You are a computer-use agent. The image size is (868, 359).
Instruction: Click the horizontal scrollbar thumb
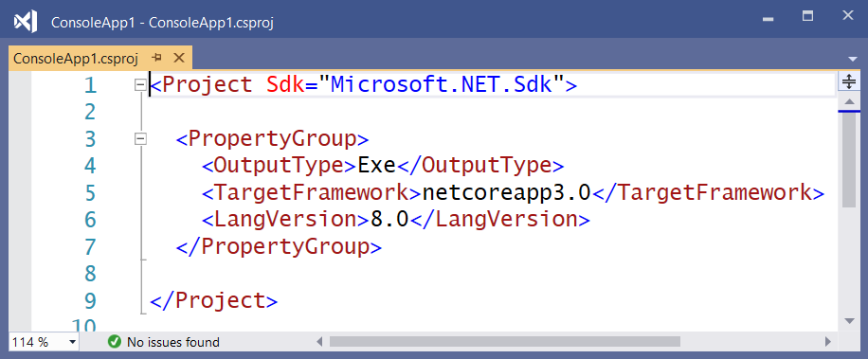pyautogui.click(x=505, y=342)
